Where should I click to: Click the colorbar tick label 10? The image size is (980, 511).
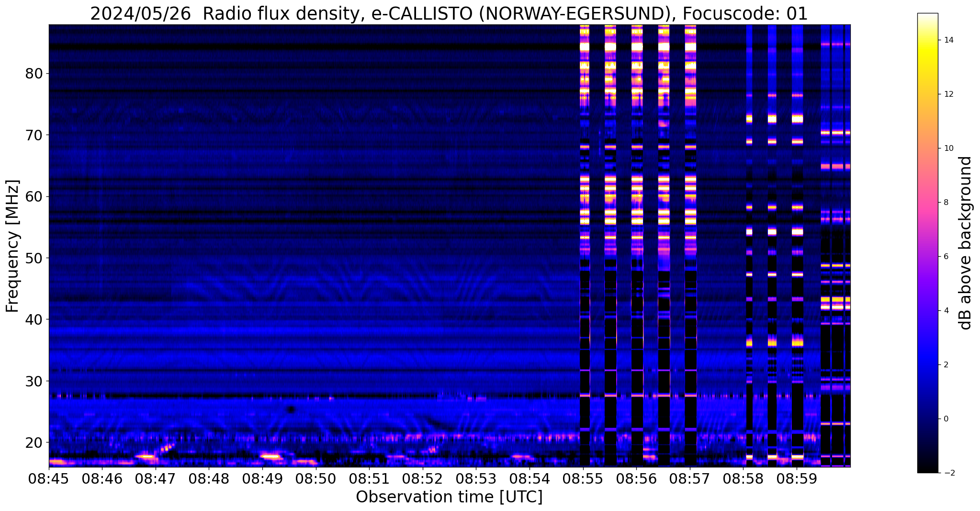point(948,148)
